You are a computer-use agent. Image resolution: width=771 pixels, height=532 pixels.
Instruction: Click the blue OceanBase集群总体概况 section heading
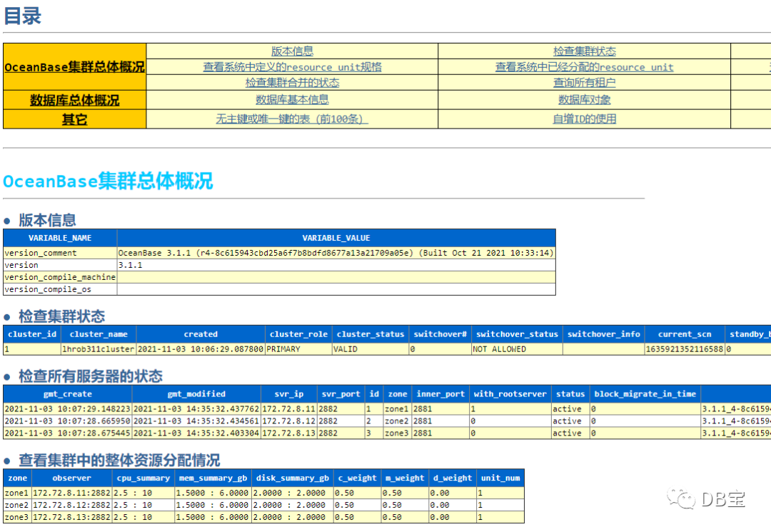pos(109,181)
